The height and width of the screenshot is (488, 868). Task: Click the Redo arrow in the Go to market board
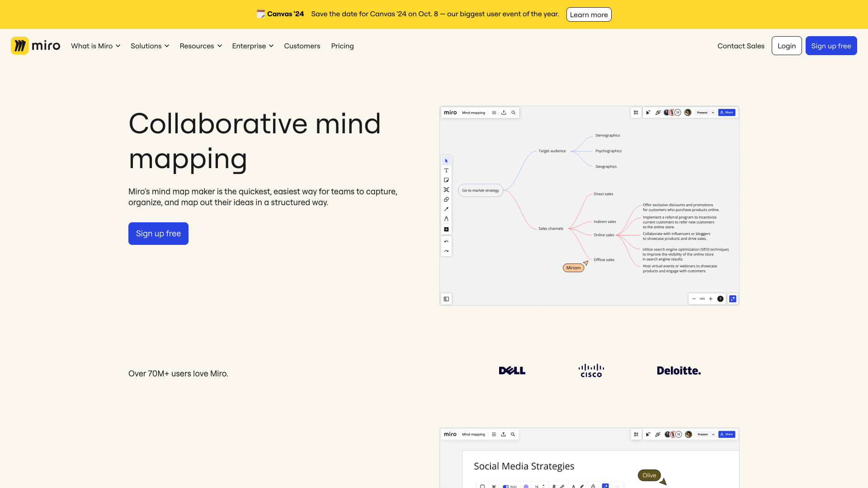pyautogui.click(x=446, y=251)
